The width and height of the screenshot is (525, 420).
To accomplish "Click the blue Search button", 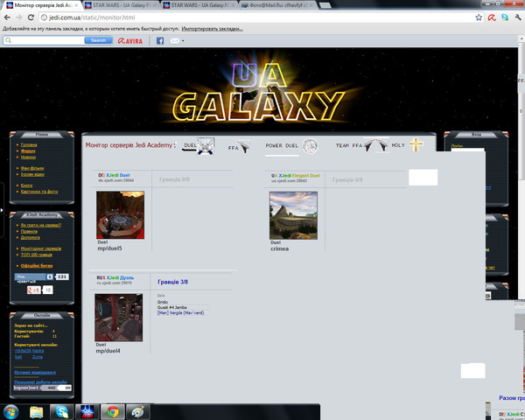I will coord(98,40).
